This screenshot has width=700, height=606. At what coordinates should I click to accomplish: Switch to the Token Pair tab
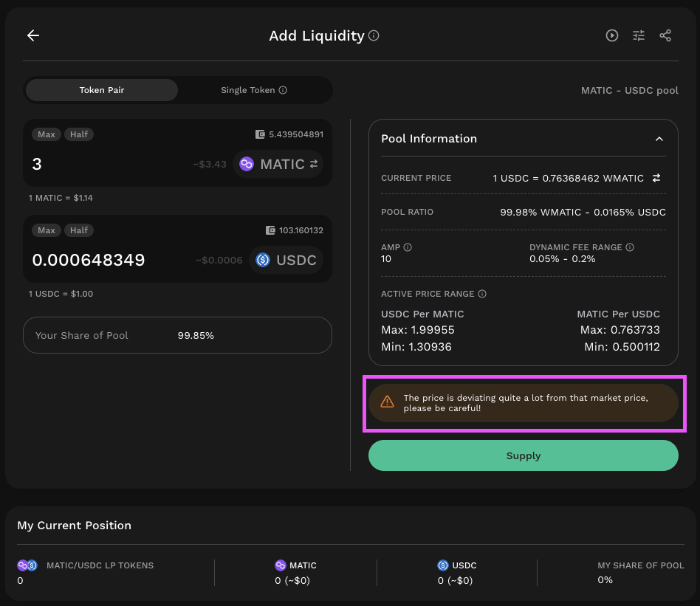point(102,90)
